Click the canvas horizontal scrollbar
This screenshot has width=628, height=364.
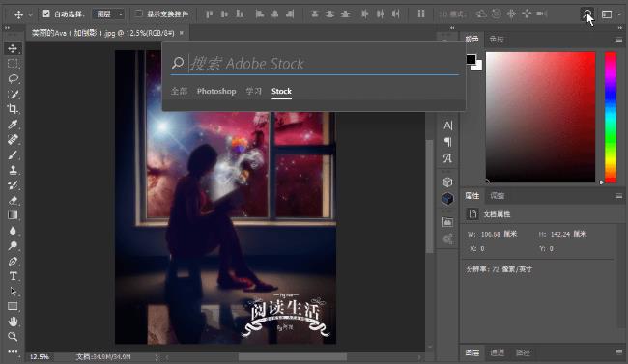point(293,357)
